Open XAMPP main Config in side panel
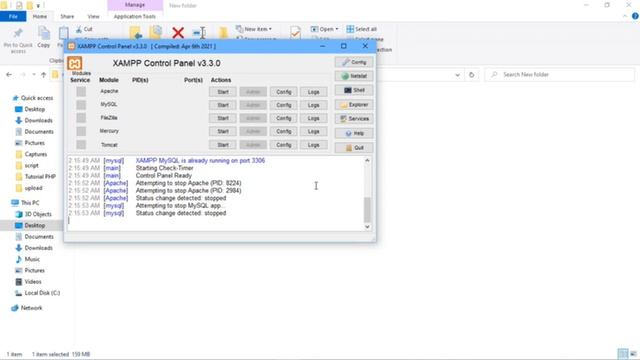 [x=354, y=62]
